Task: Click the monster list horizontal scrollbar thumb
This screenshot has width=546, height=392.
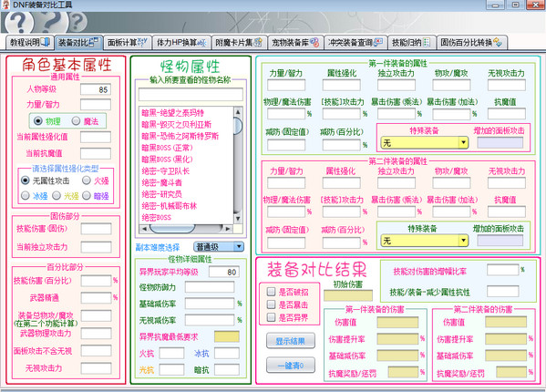Action: pyautogui.click(x=172, y=229)
